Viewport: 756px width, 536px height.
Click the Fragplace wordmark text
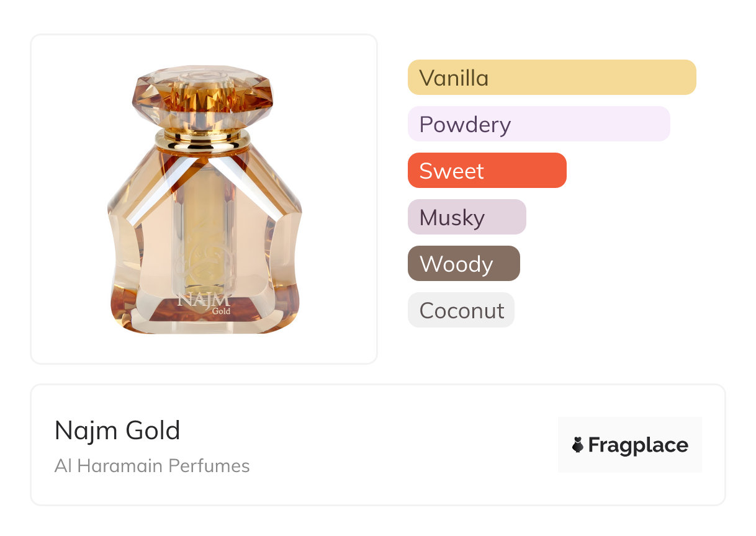click(638, 445)
